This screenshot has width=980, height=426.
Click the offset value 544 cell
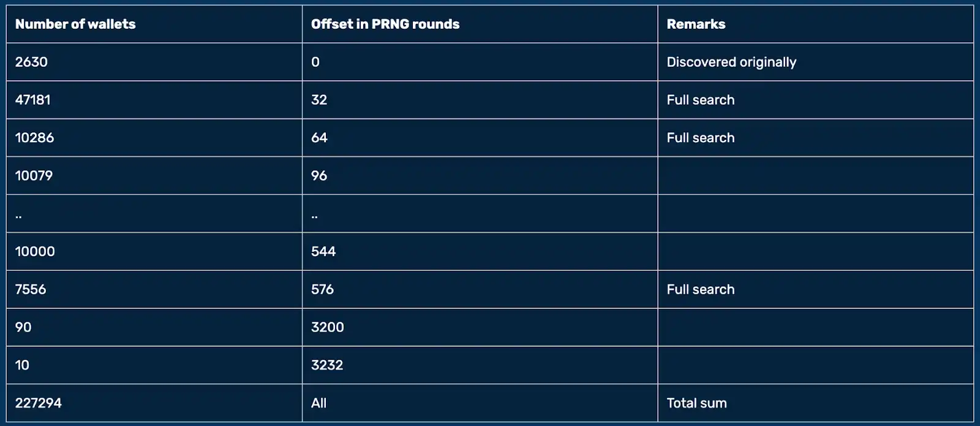(323, 251)
